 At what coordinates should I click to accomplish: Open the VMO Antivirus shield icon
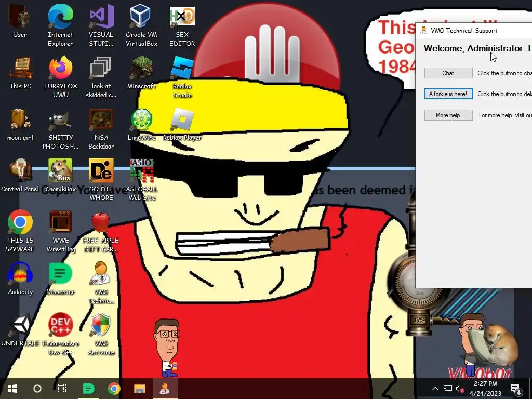click(x=101, y=335)
